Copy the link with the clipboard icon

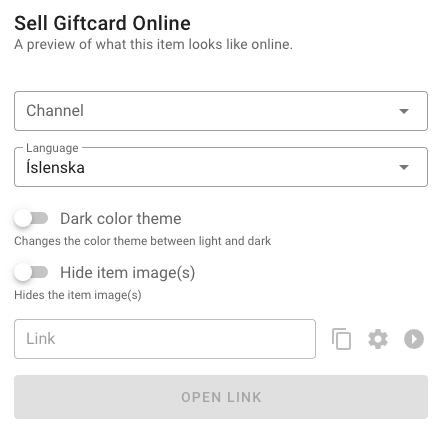click(341, 339)
